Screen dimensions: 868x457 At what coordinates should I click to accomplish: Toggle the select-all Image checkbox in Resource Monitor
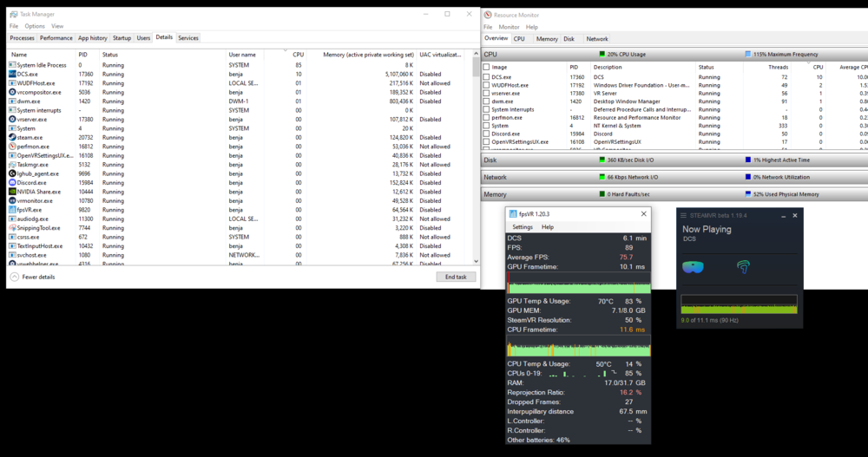(x=486, y=68)
